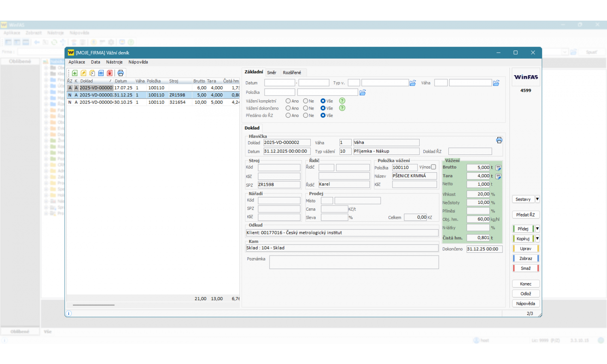This screenshot has height=364, width=607.
Task: Click the edit icon beside the Brutto value
Action: (499, 168)
